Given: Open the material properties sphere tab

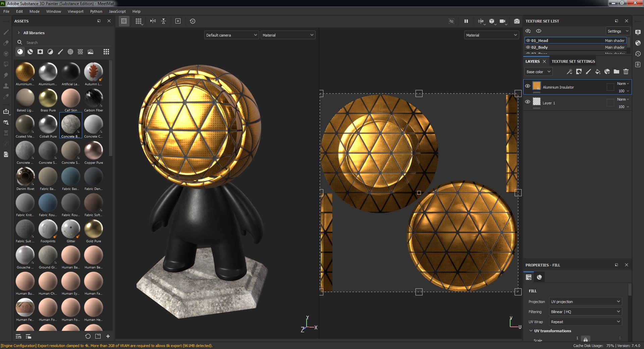Looking at the screenshot, I should pos(539,277).
